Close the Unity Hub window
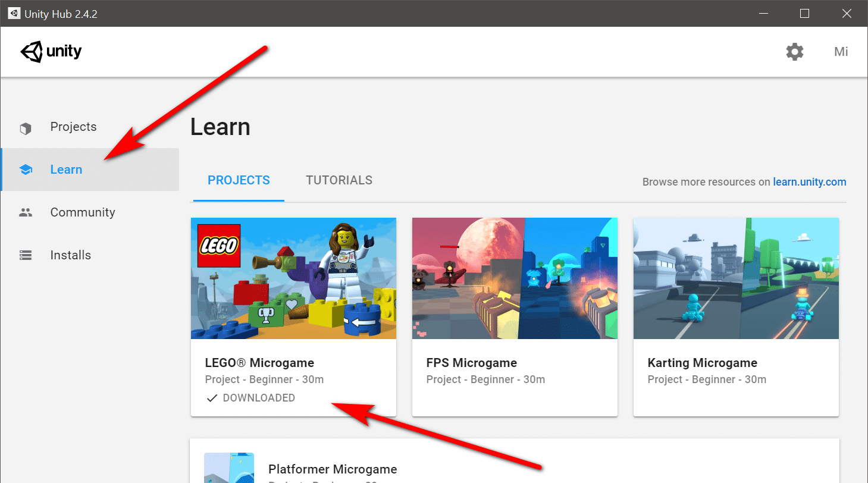This screenshot has width=868, height=483. tap(847, 13)
